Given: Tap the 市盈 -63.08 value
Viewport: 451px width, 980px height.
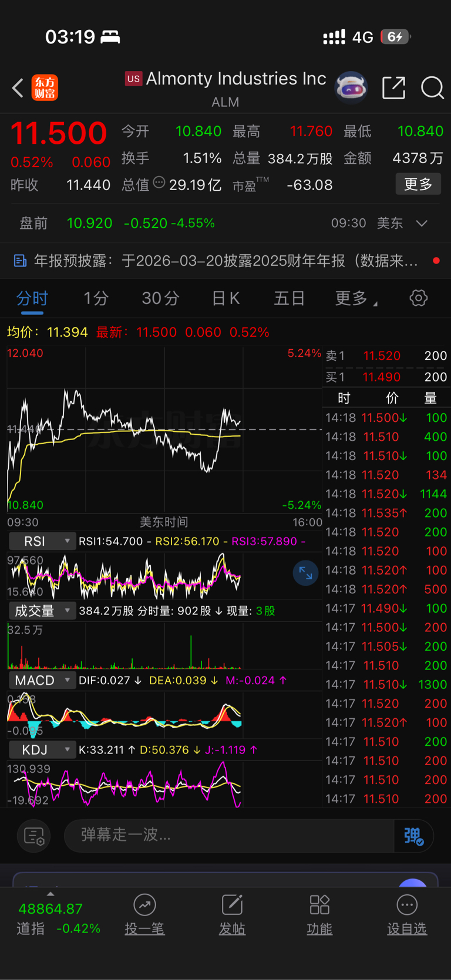Looking at the screenshot, I should pos(309,185).
